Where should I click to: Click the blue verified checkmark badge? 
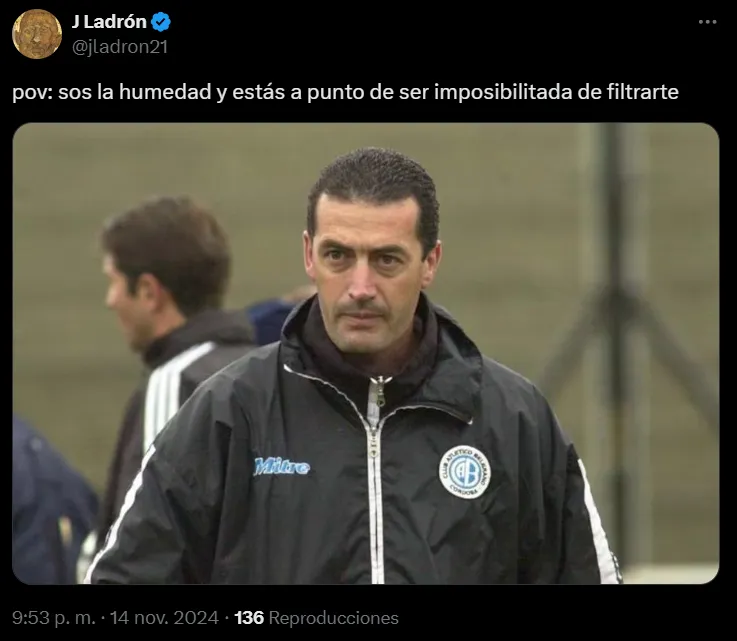161,22
